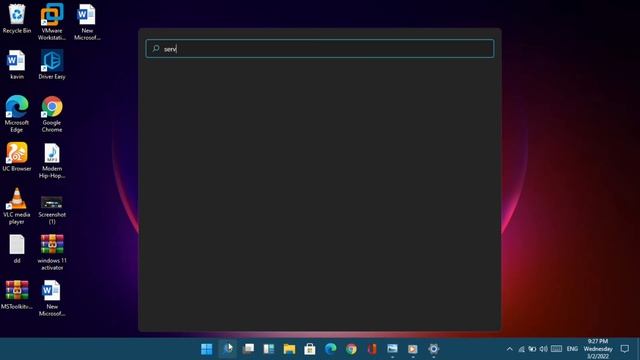Select the Google Chrome desktop shortcut
Screen dimensions: 640x360
point(52,114)
